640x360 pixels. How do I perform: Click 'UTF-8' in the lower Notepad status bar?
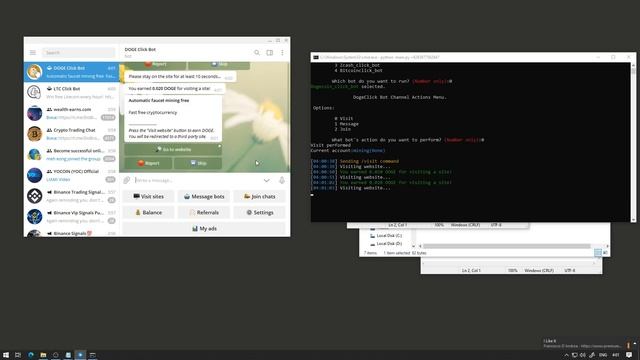click(x=570, y=270)
